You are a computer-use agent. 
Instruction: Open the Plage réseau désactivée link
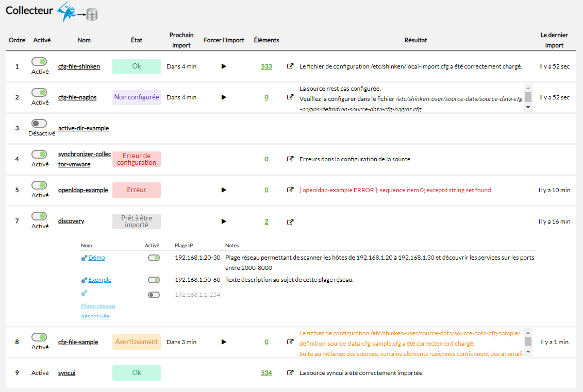pyautogui.click(x=98, y=311)
